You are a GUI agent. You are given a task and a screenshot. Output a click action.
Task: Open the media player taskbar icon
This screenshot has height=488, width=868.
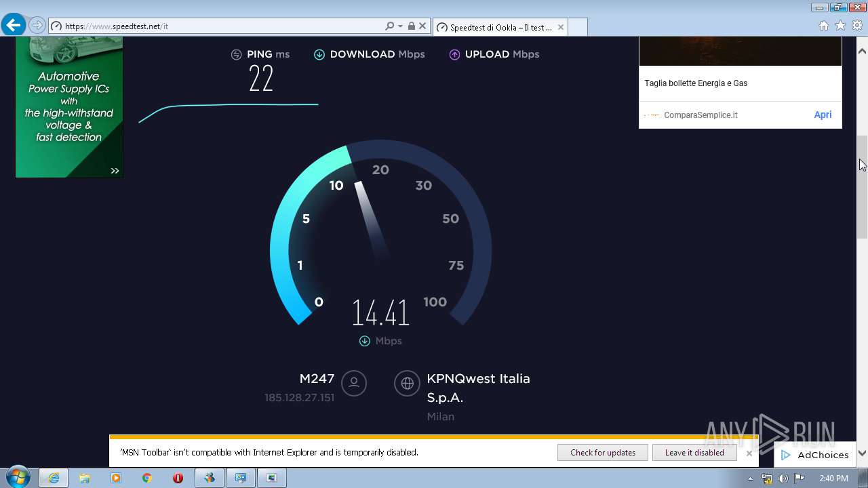tap(116, 478)
